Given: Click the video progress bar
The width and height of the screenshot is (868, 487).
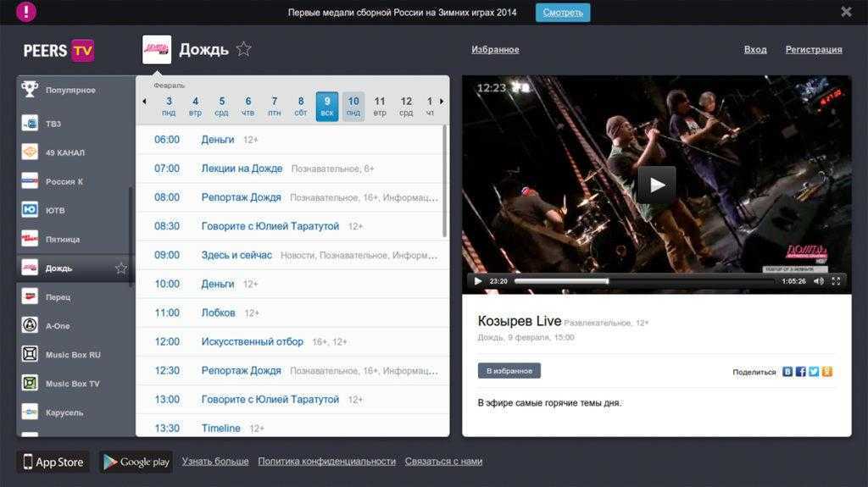Looking at the screenshot, I should (x=644, y=281).
